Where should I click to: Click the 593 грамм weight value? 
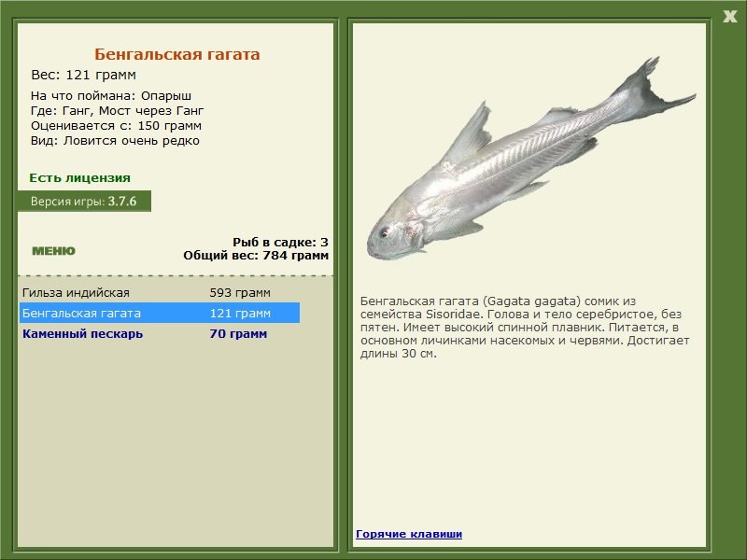240,292
